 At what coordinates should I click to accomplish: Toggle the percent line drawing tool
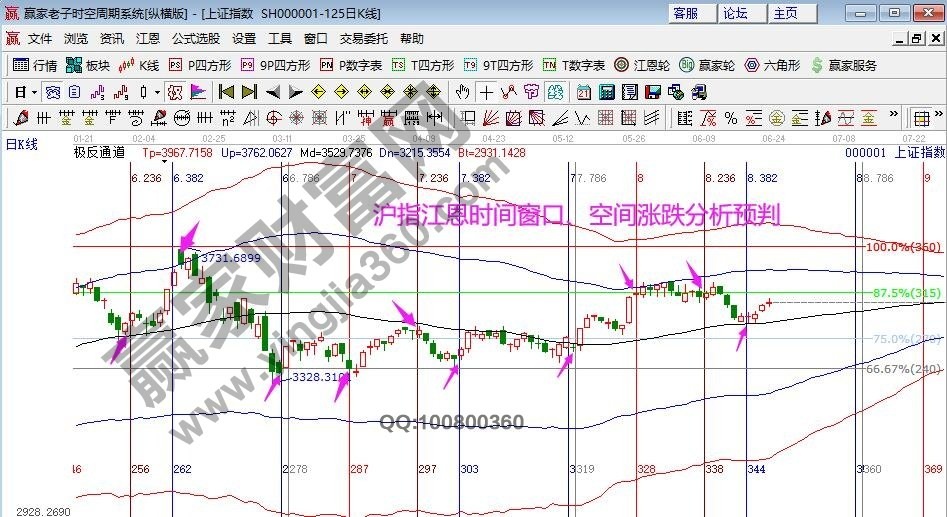click(731, 118)
